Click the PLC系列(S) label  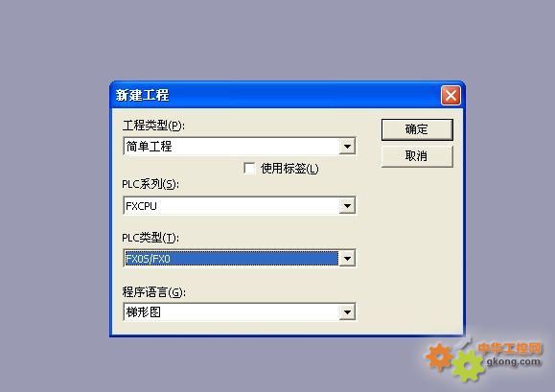pyautogui.click(x=150, y=184)
